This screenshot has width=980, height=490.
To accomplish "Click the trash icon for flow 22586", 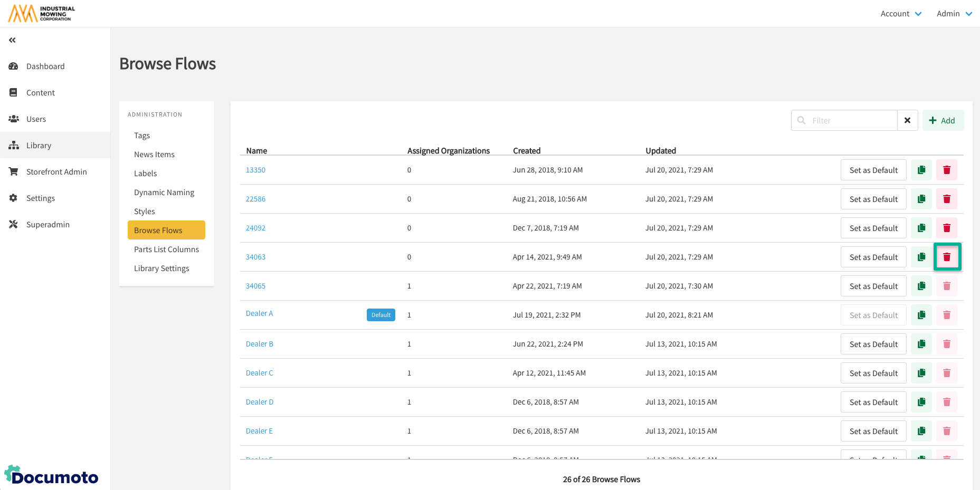I will 947,199.
